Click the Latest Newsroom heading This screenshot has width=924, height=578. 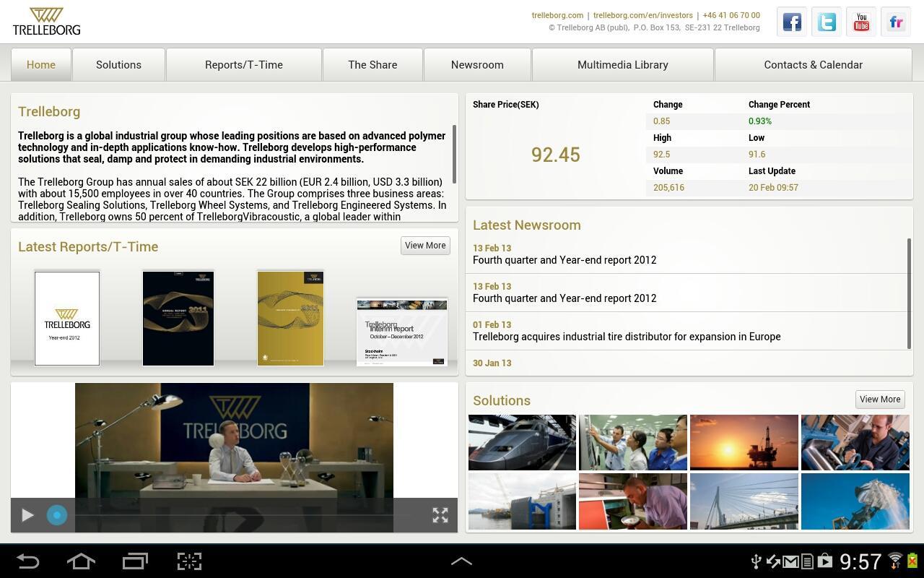527,225
